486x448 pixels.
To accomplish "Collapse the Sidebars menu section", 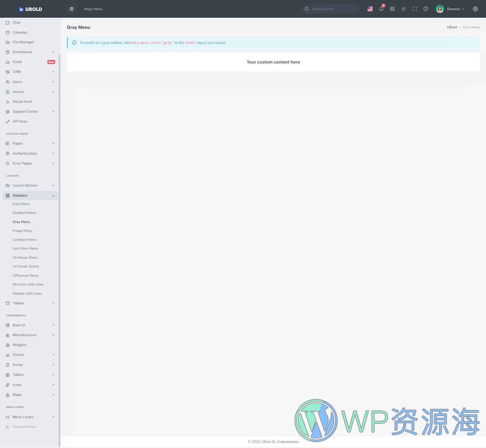I will point(30,195).
